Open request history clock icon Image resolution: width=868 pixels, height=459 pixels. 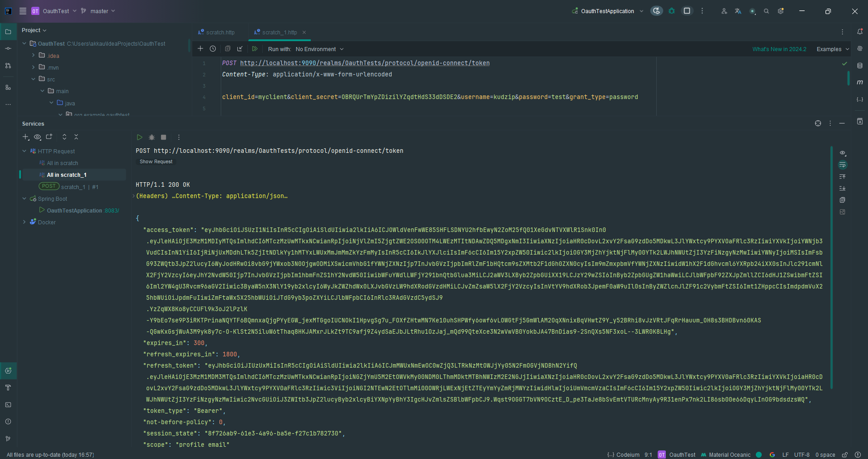tap(213, 48)
